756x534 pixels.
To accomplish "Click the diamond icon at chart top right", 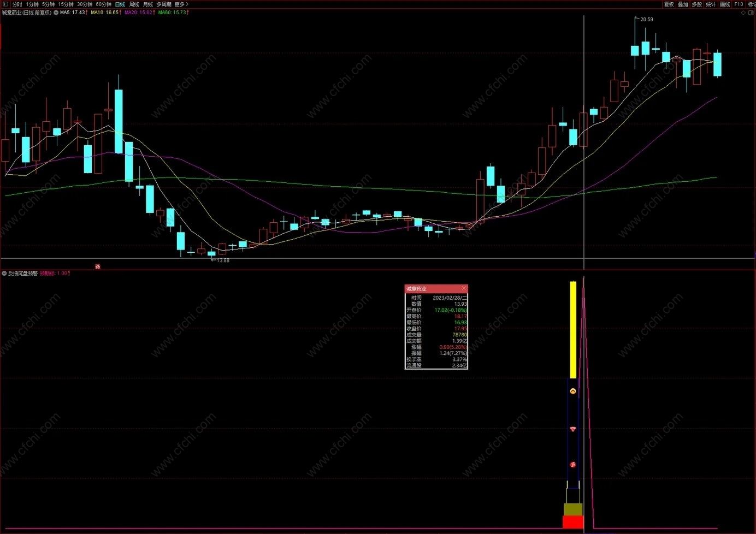I will (x=743, y=13).
